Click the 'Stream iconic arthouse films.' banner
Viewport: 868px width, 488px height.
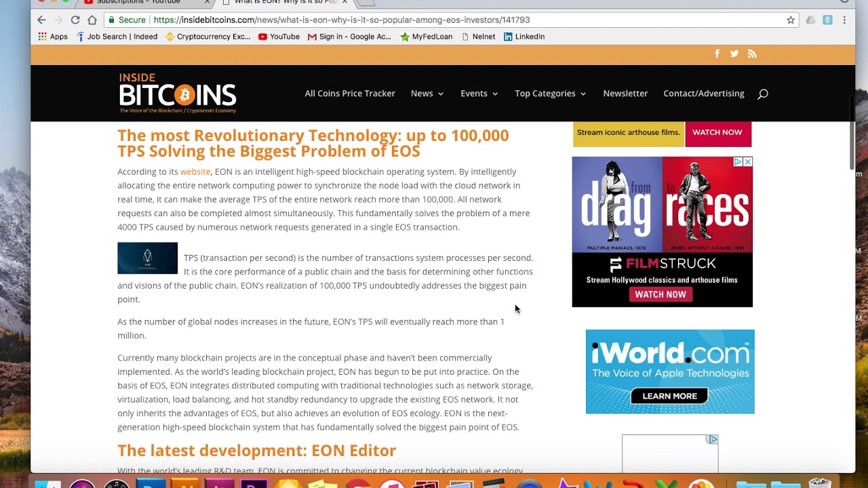pyautogui.click(x=629, y=133)
